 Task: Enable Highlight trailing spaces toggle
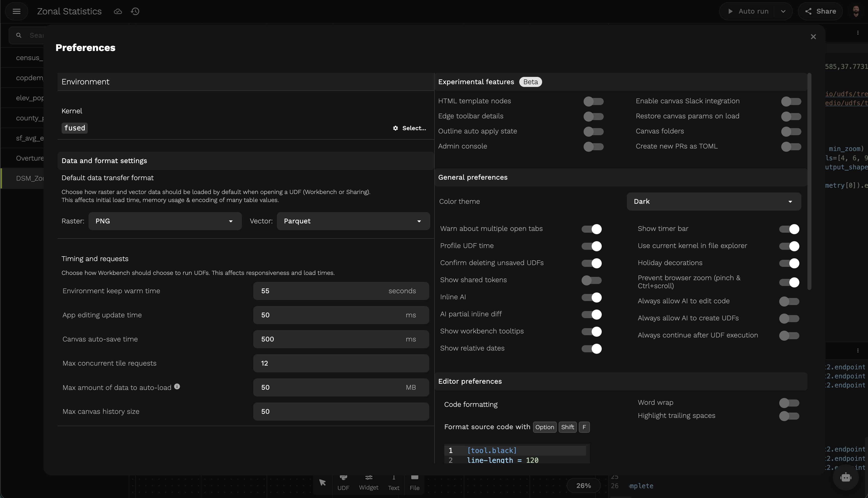coord(789,416)
